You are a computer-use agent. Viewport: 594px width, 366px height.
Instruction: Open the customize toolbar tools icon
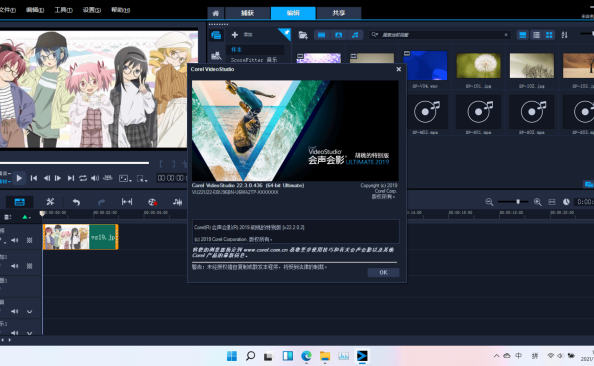[x=50, y=202]
